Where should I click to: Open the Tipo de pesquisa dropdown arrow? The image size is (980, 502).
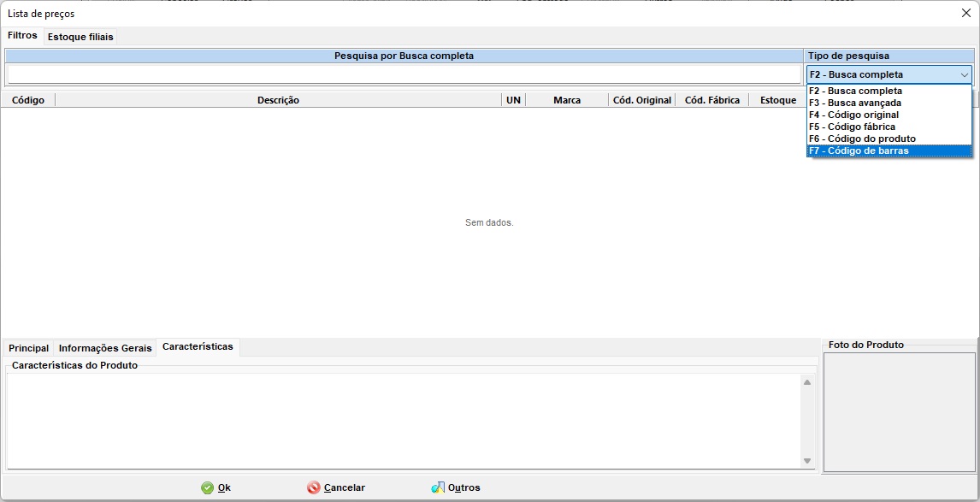(x=964, y=74)
